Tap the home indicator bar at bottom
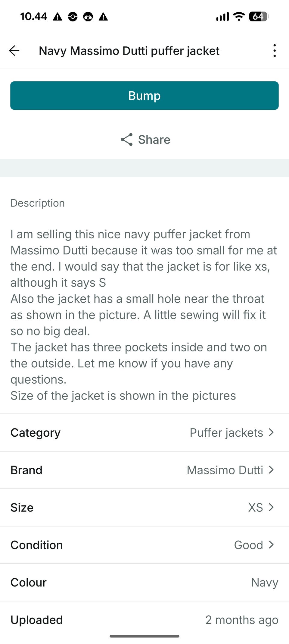 pyautogui.click(x=144, y=636)
